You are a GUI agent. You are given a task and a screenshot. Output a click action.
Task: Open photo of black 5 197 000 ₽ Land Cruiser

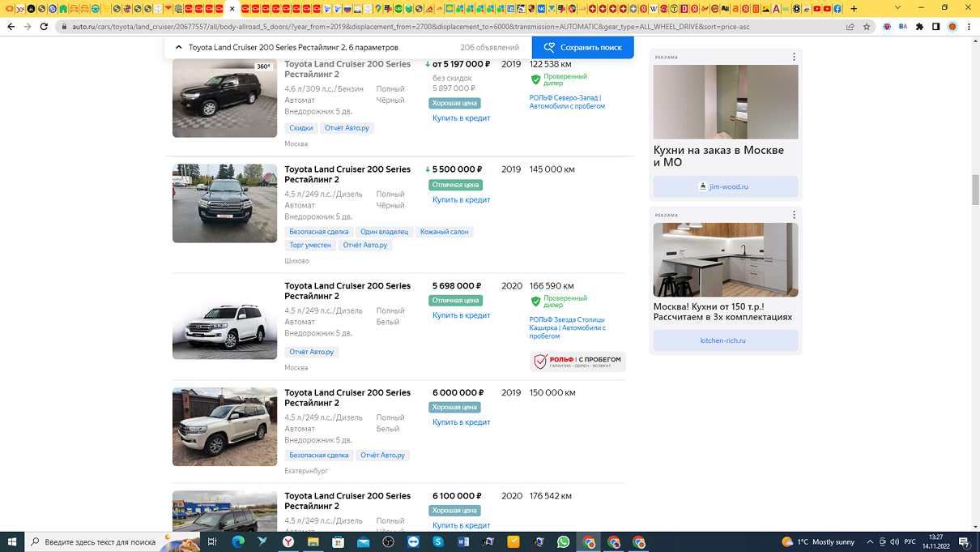pos(224,98)
